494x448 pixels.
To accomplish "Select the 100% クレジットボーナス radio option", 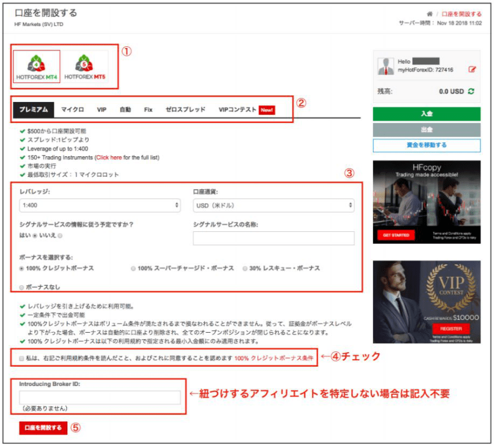I will [x=22, y=268].
